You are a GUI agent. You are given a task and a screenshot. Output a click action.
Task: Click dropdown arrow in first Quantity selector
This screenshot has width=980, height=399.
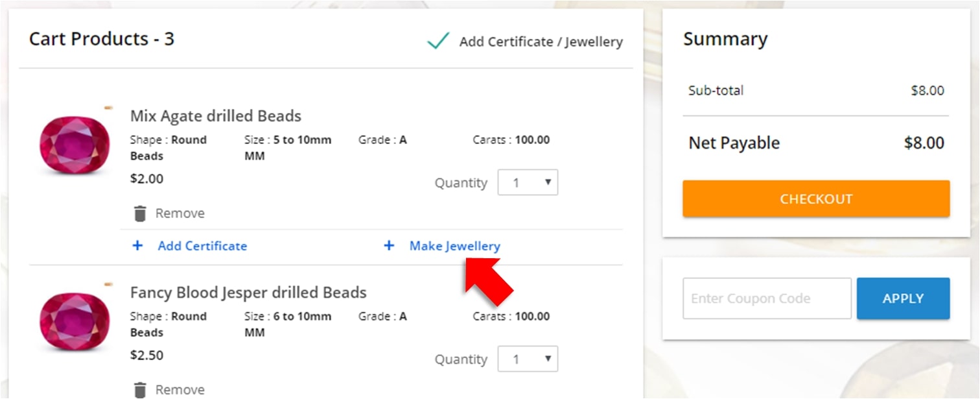[548, 183]
